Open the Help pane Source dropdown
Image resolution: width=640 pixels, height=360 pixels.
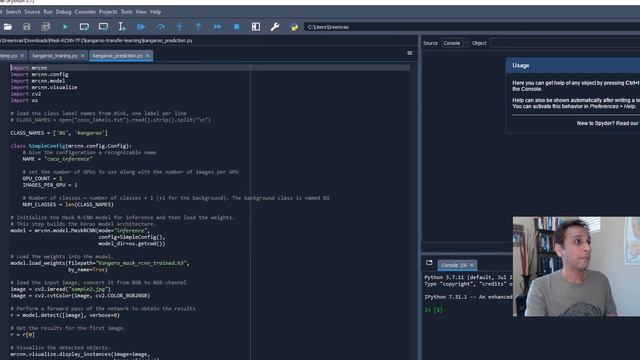pyautogui.click(x=455, y=43)
